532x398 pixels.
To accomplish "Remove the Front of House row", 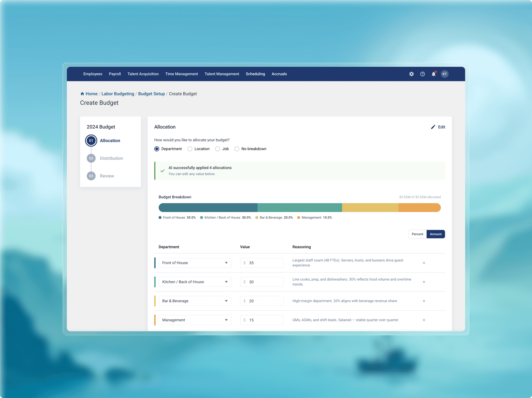I will [424, 263].
